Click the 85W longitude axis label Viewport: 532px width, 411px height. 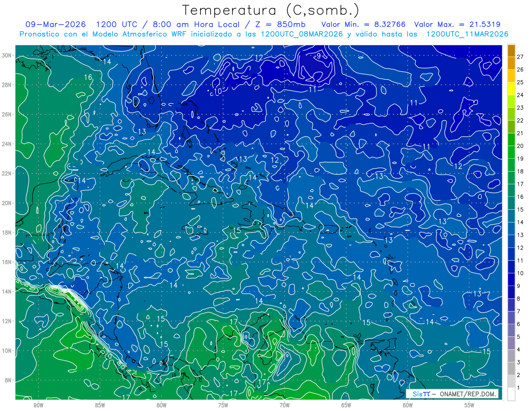click(100, 405)
